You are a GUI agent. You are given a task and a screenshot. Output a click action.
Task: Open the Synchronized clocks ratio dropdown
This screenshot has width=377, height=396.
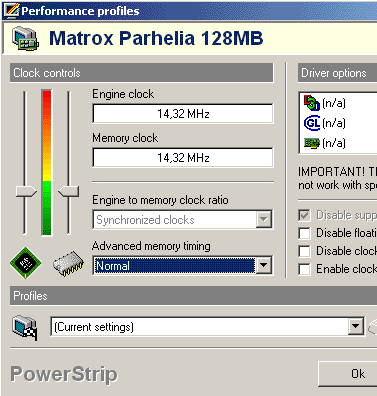pos(263,220)
